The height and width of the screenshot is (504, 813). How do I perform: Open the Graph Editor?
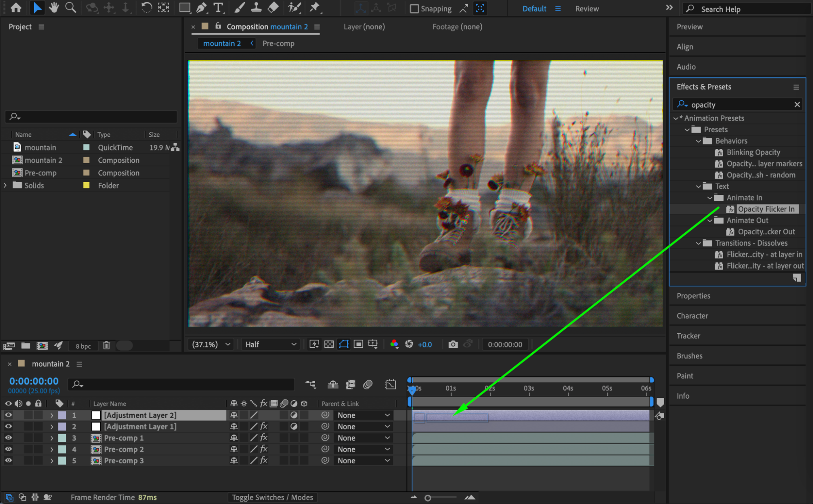(x=390, y=384)
